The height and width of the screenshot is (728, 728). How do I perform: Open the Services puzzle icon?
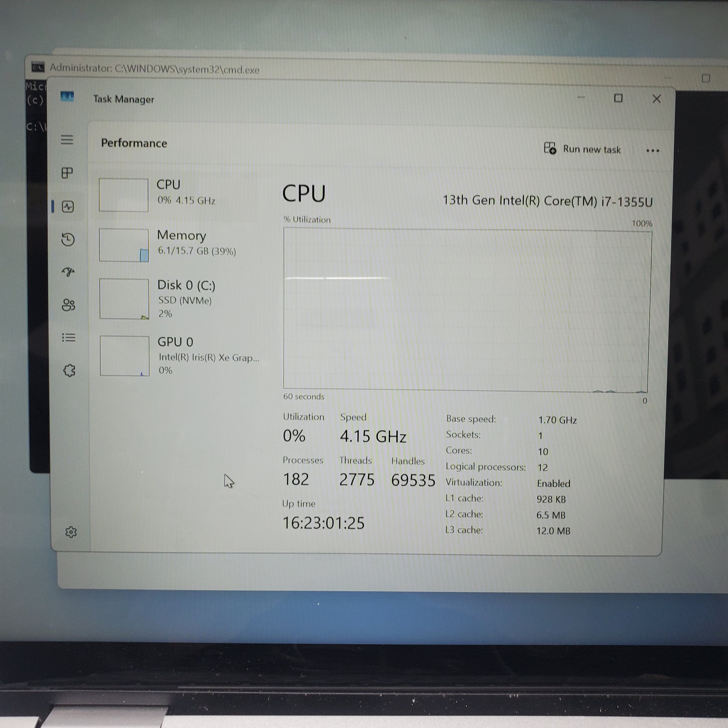tap(69, 370)
